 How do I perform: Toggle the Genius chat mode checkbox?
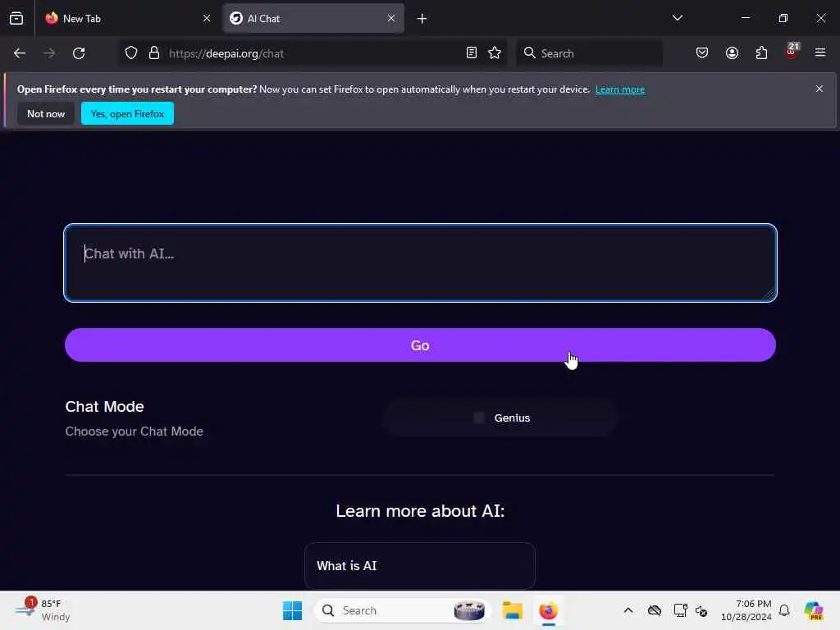tap(479, 418)
